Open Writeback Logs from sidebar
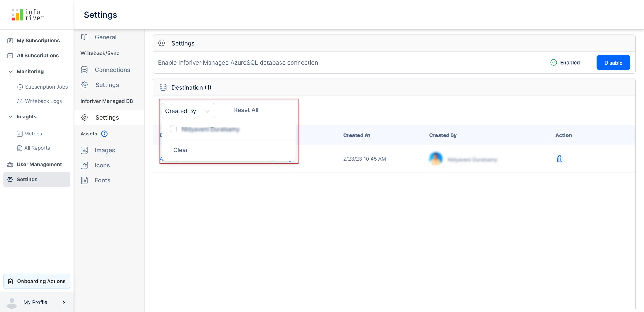Image resolution: width=644 pixels, height=312 pixels. (x=43, y=101)
